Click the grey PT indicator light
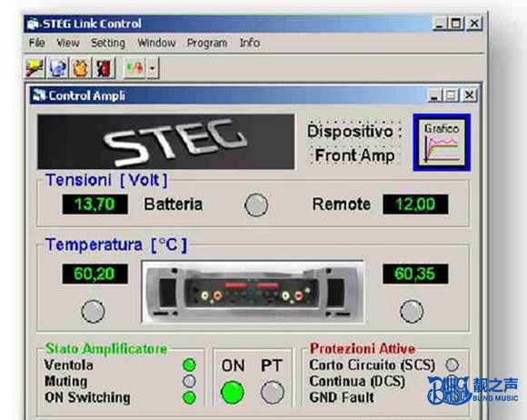The image size is (527, 420). point(273,393)
